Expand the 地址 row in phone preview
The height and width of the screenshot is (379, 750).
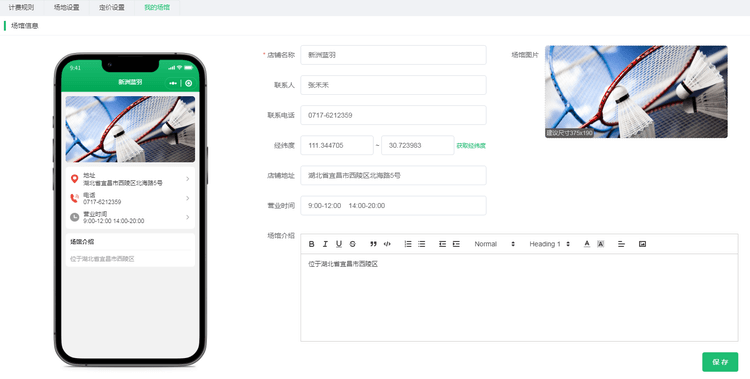click(130, 179)
